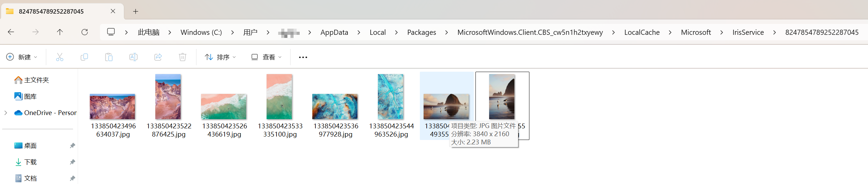Refresh the current folder view
Viewport: 868px width, 184px height.
pyautogui.click(x=85, y=32)
